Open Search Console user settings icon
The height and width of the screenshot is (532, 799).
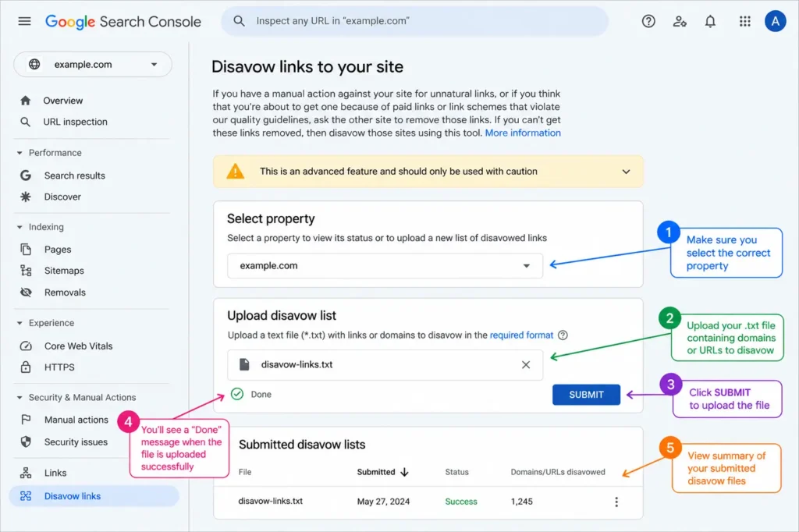coord(680,21)
